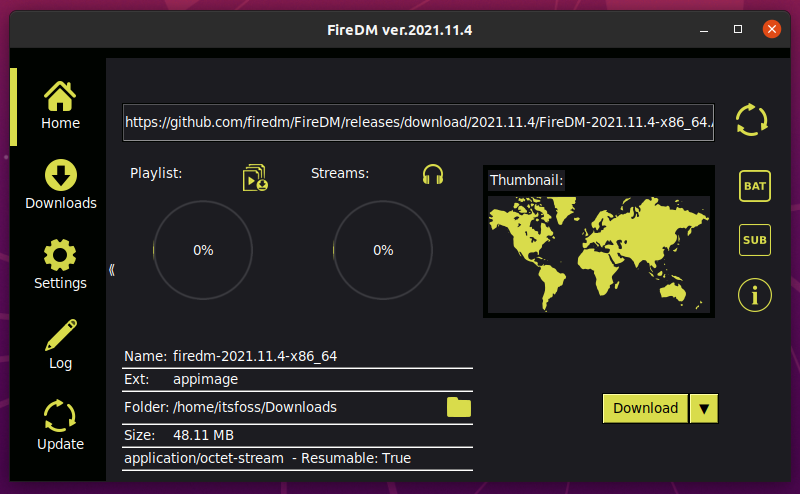Collapse the sidebar with double chevron
This screenshot has width=800, height=494.
(x=112, y=269)
